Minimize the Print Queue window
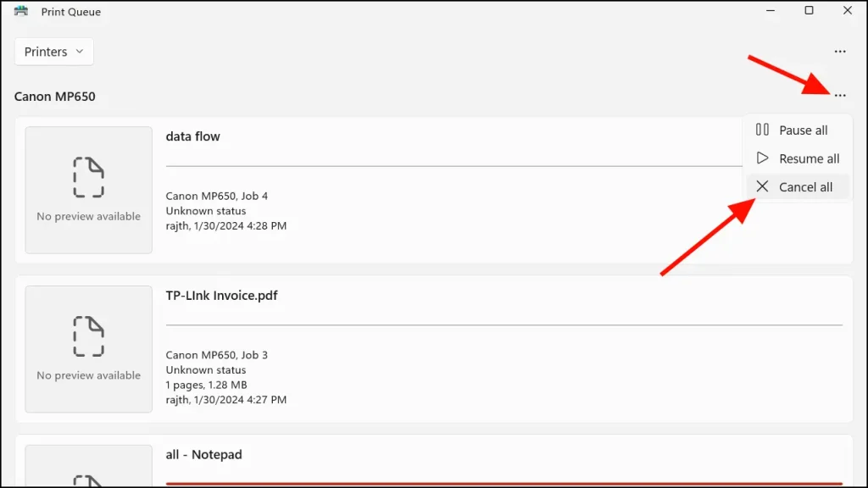Screen dimensions: 868x488 click(x=769, y=10)
